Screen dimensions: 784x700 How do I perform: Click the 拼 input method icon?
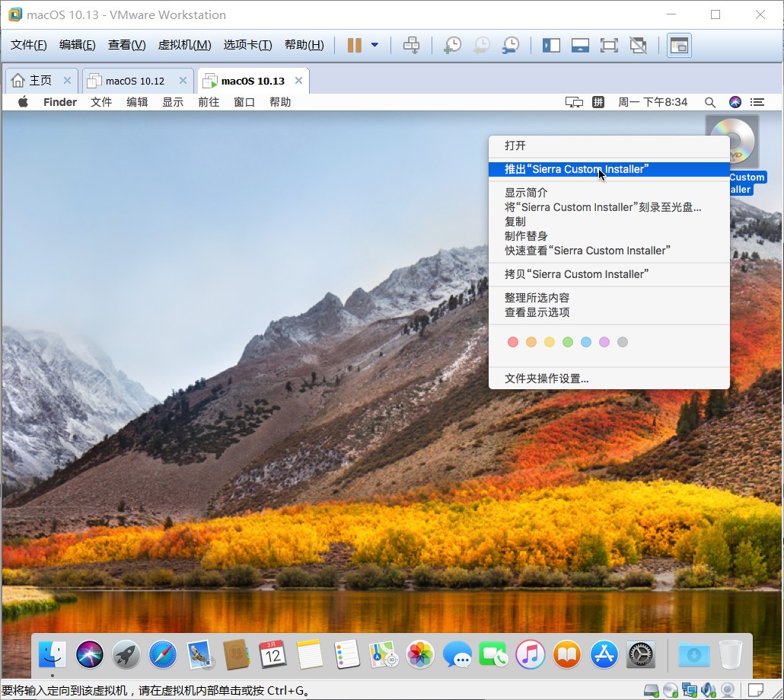pyautogui.click(x=598, y=102)
